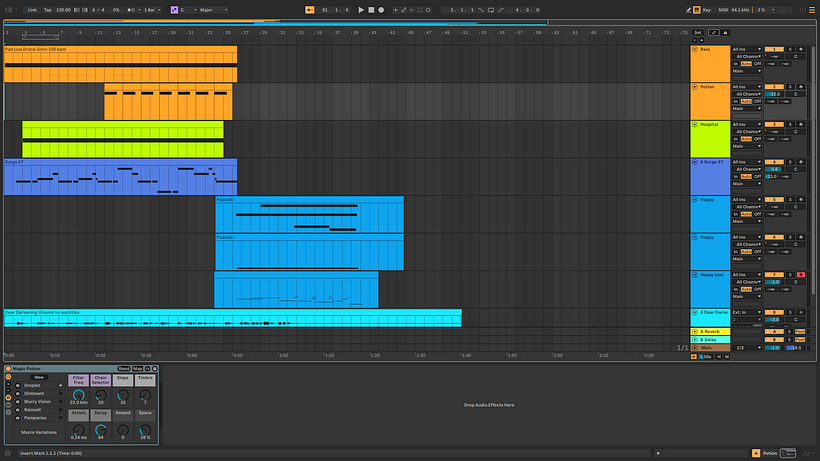This screenshot has width=820, height=461.
Task: Set 4 Surge XT monitor to Auto
Action: tap(746, 177)
